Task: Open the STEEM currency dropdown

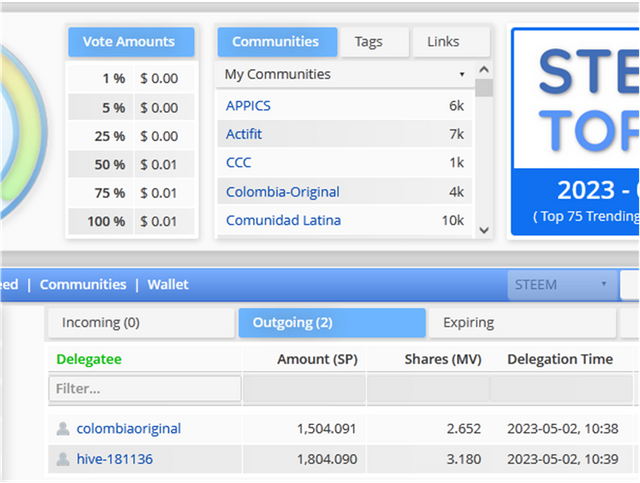Action: point(562,285)
